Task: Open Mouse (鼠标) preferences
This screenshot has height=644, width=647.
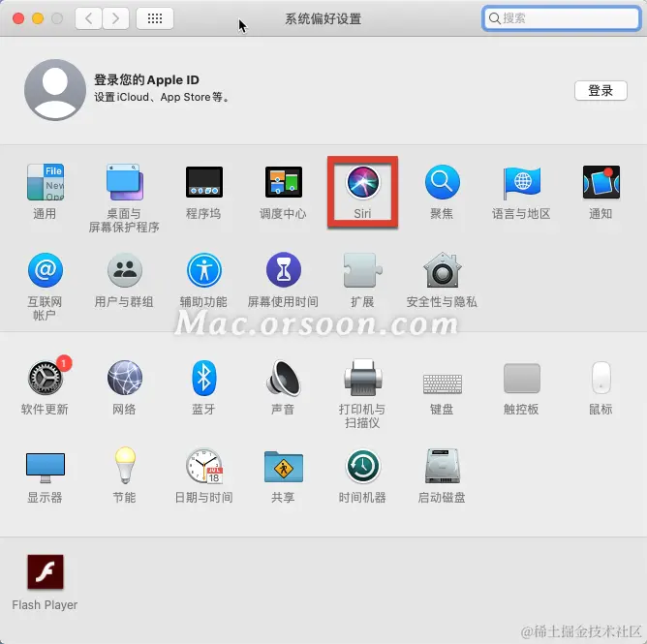Action: [601, 378]
